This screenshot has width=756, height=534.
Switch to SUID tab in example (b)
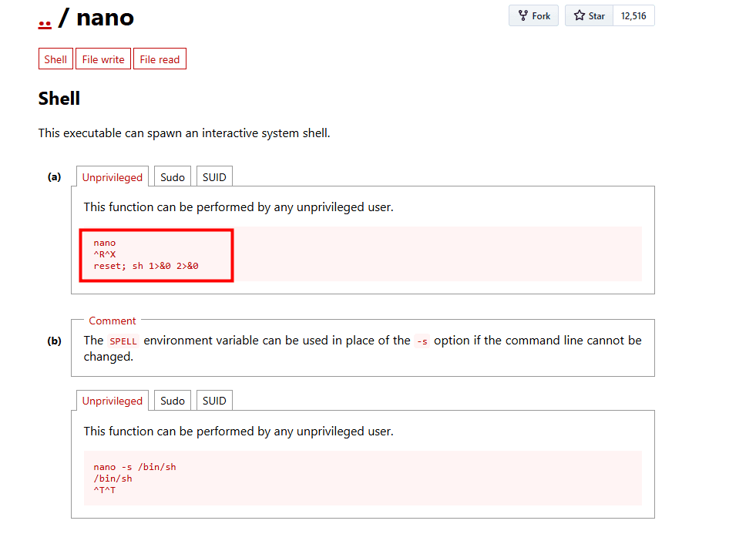(214, 401)
